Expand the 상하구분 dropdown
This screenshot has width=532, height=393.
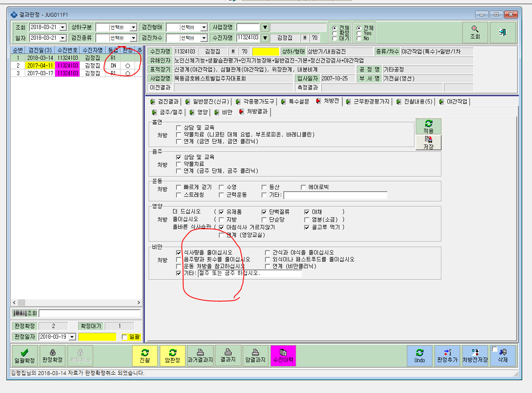pos(134,27)
